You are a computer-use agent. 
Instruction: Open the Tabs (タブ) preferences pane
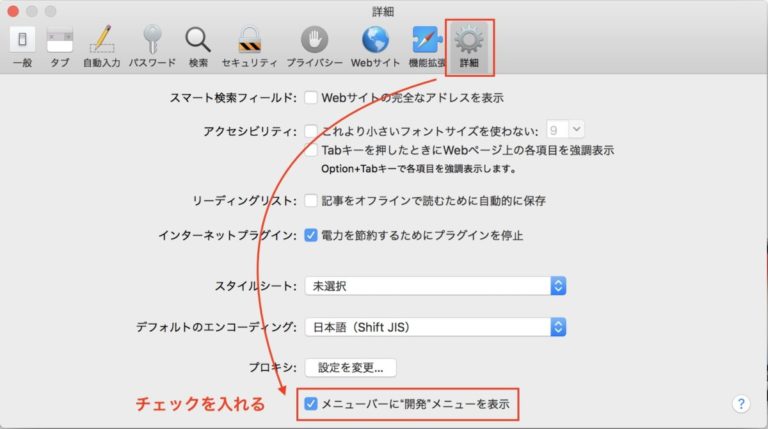coord(60,45)
